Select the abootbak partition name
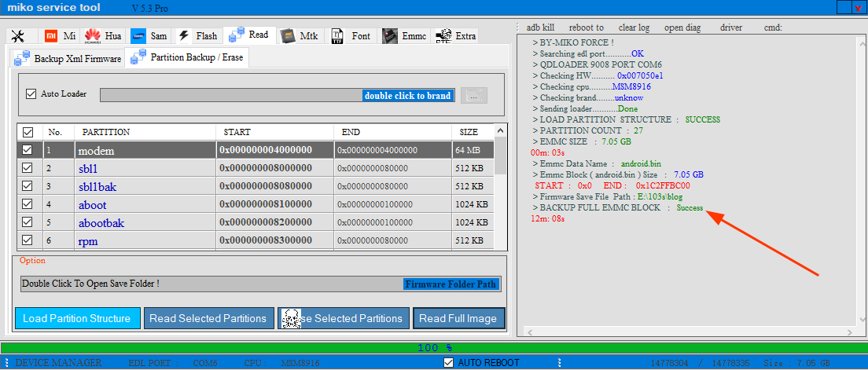The image size is (868, 370). pyautogui.click(x=101, y=223)
